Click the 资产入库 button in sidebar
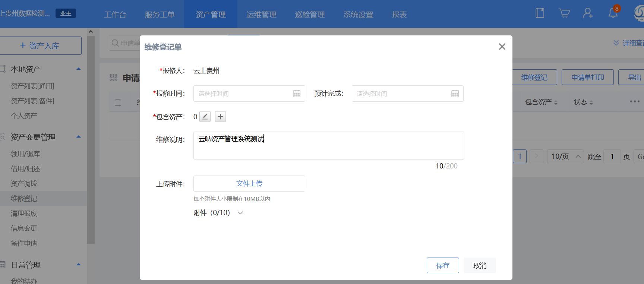Screen dimensions: 644x284 click(x=40, y=45)
